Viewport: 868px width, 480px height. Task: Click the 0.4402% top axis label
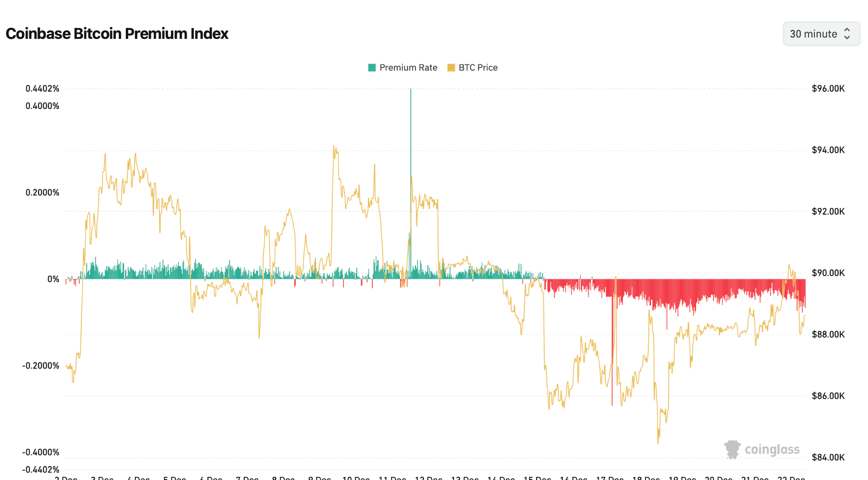(x=42, y=88)
